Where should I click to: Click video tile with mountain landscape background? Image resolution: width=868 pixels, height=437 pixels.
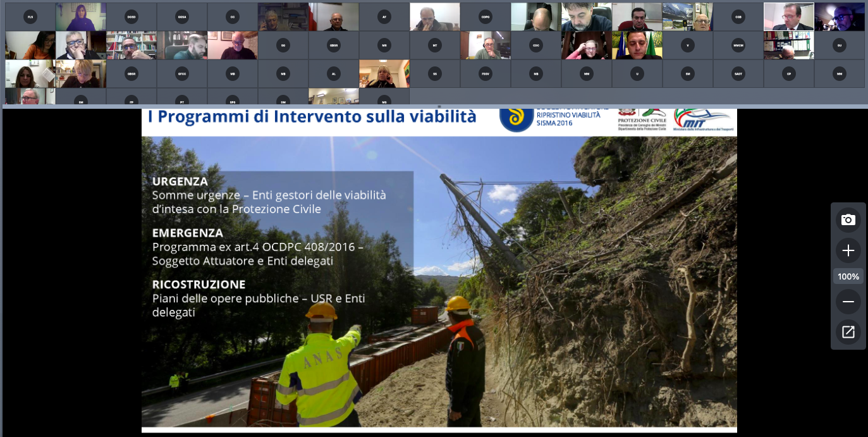[x=688, y=17]
